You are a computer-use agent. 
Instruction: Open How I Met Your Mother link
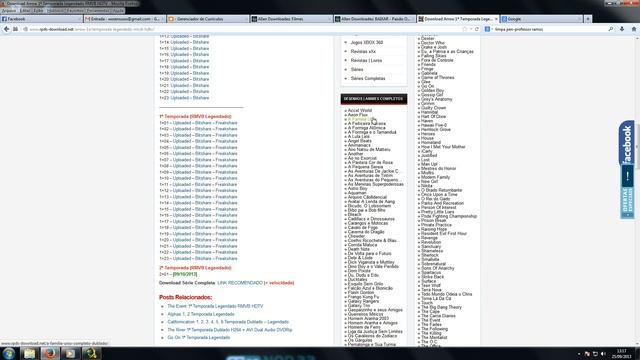coord(443,147)
